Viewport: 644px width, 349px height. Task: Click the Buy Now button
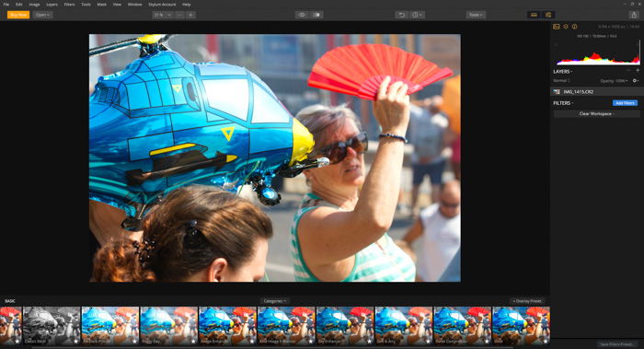[x=18, y=15]
